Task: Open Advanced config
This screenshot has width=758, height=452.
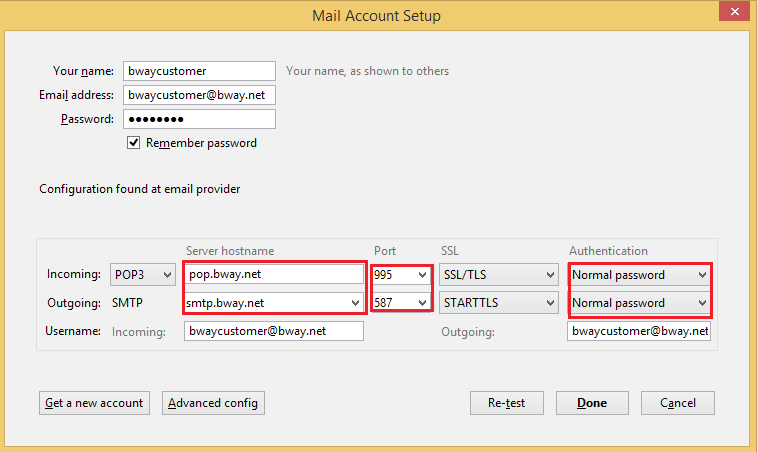Action: (213, 403)
